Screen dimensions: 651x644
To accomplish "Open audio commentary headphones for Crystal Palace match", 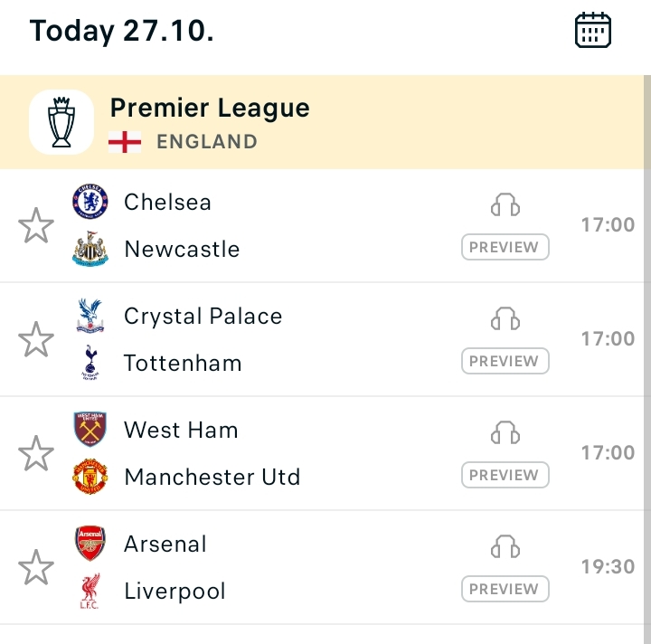I will (x=505, y=319).
